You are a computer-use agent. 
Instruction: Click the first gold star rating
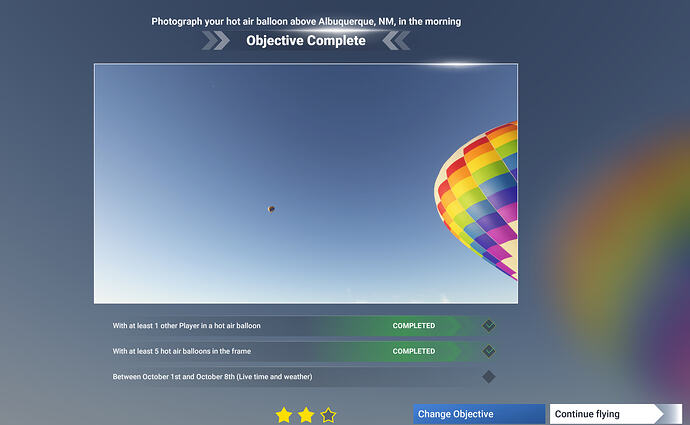tap(284, 414)
